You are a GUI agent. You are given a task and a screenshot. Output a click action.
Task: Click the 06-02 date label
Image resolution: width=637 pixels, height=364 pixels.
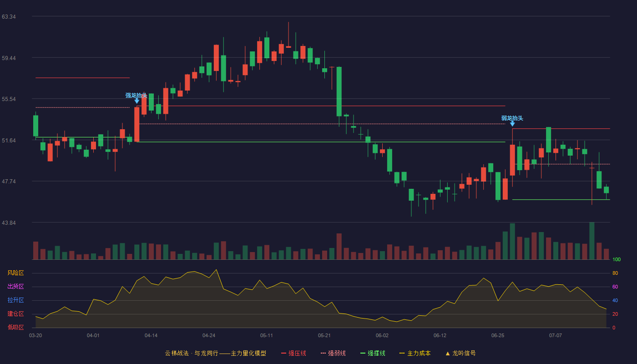point(382,335)
